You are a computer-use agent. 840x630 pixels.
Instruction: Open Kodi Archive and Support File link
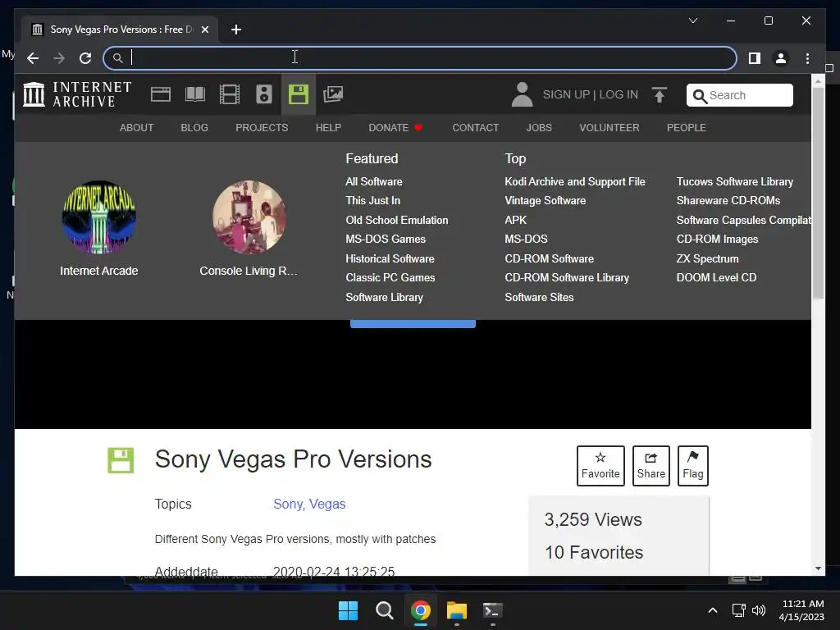click(x=575, y=181)
